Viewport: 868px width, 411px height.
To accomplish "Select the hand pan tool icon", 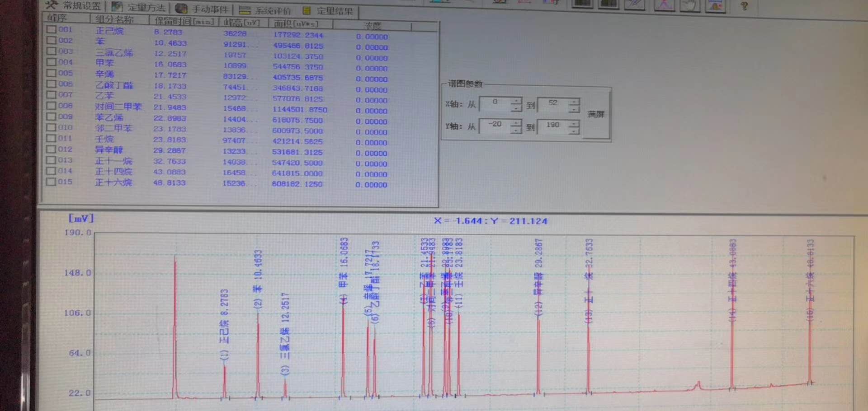I will click(689, 5).
